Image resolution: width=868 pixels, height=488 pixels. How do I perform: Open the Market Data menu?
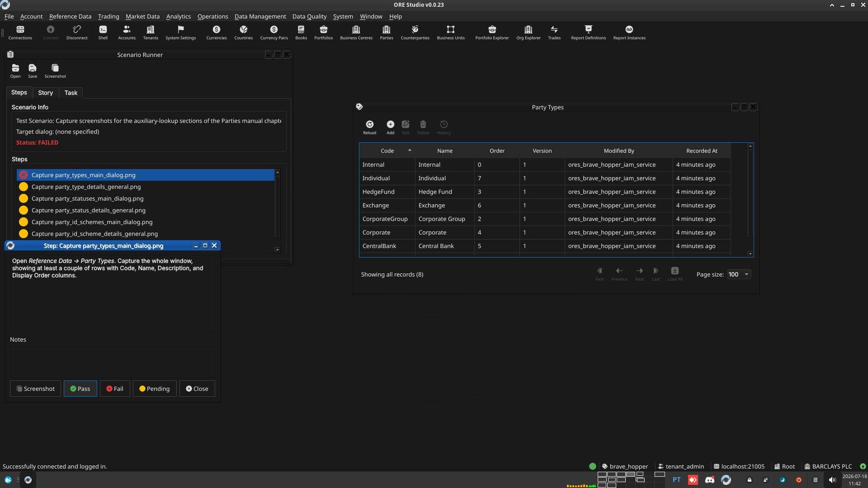coord(142,16)
